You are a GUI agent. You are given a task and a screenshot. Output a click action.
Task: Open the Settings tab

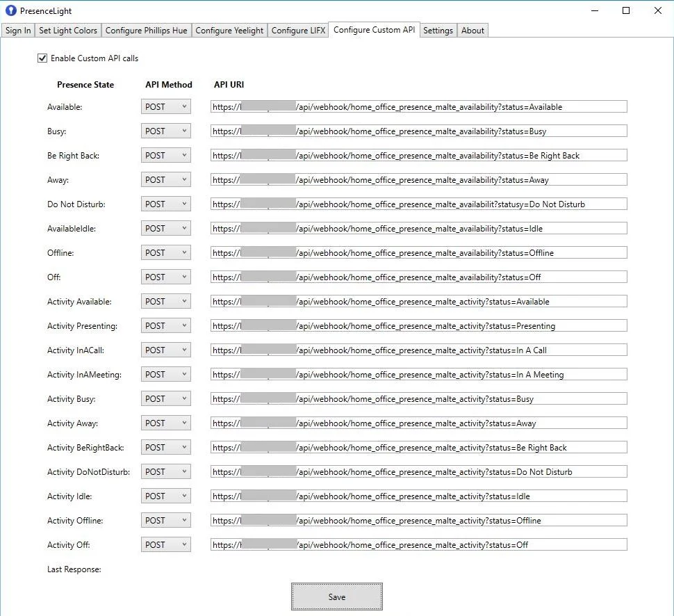coord(438,31)
